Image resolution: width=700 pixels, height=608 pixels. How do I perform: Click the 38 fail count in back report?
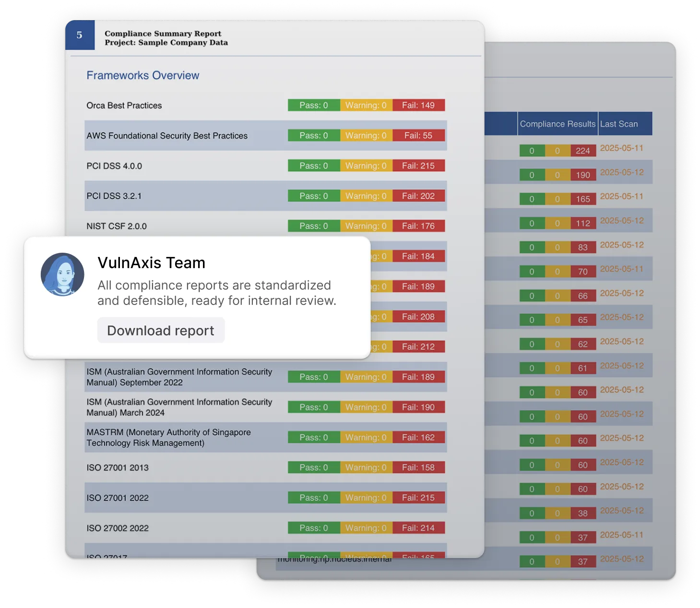pos(583,513)
